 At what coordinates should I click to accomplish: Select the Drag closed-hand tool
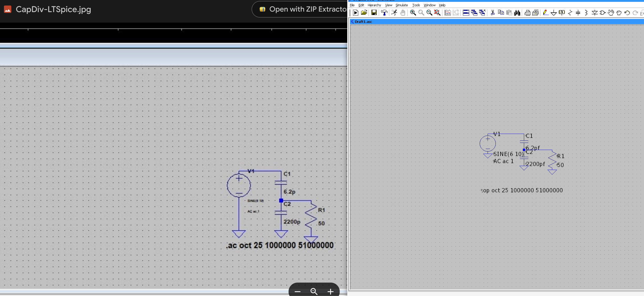pos(619,13)
